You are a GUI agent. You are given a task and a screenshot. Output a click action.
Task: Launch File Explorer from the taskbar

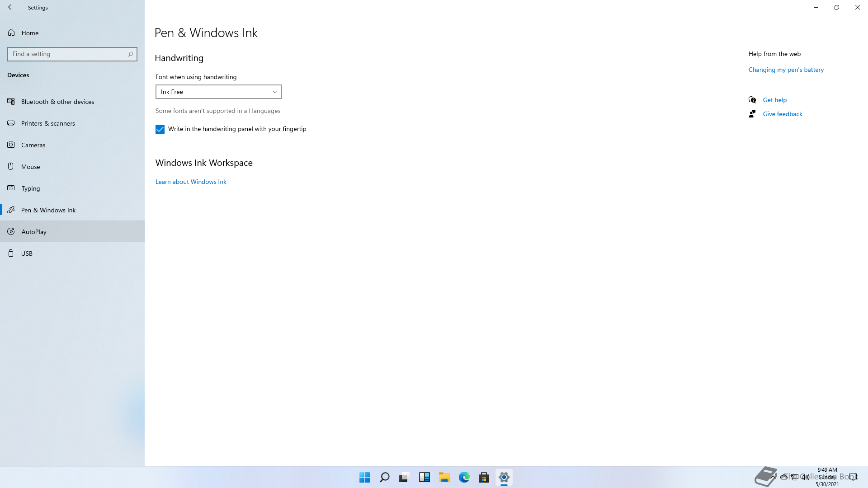tap(444, 477)
